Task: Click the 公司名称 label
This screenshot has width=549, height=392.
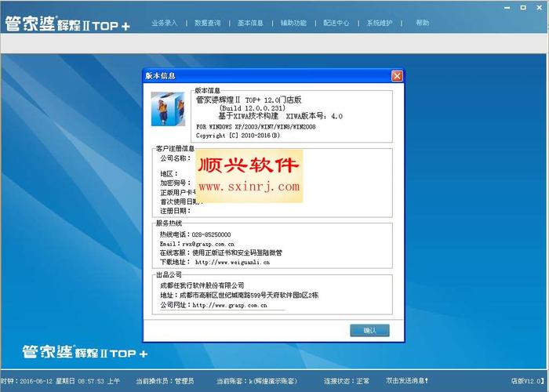Action: point(176,158)
